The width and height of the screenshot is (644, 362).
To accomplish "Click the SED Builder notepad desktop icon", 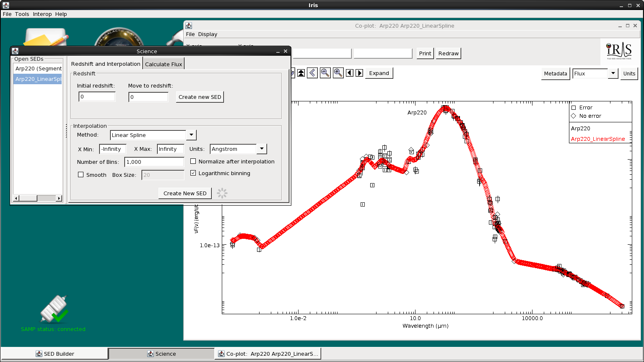I will tap(46, 37).
